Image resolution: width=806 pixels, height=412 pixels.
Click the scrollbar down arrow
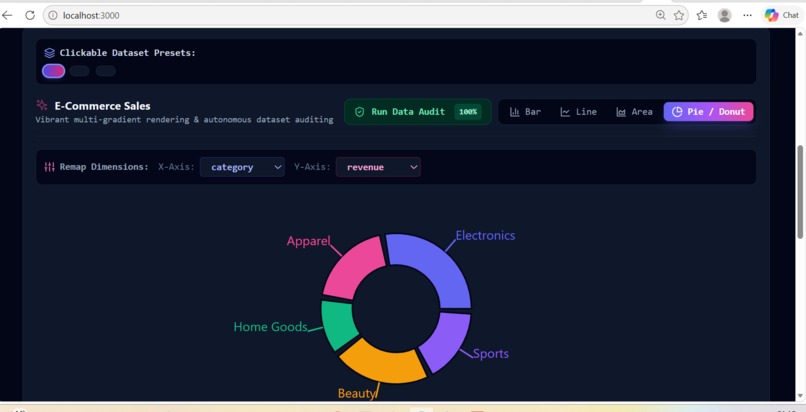[x=800, y=396]
